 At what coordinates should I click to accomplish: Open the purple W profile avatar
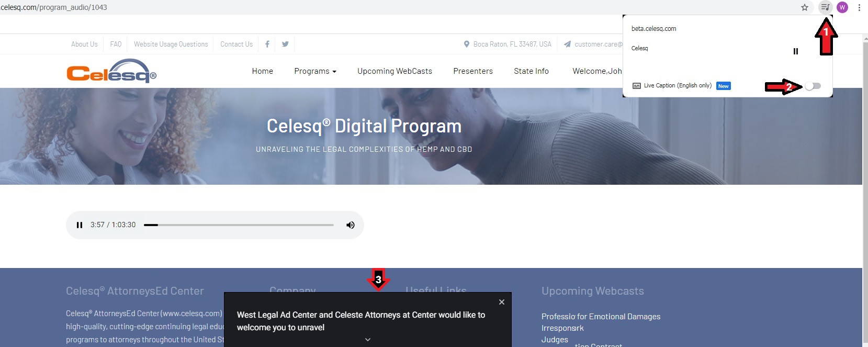tap(842, 7)
